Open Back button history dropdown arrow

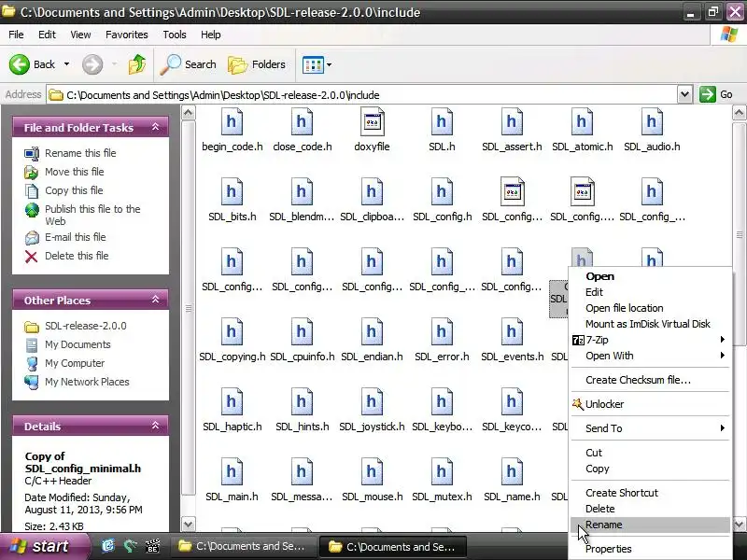(66, 64)
